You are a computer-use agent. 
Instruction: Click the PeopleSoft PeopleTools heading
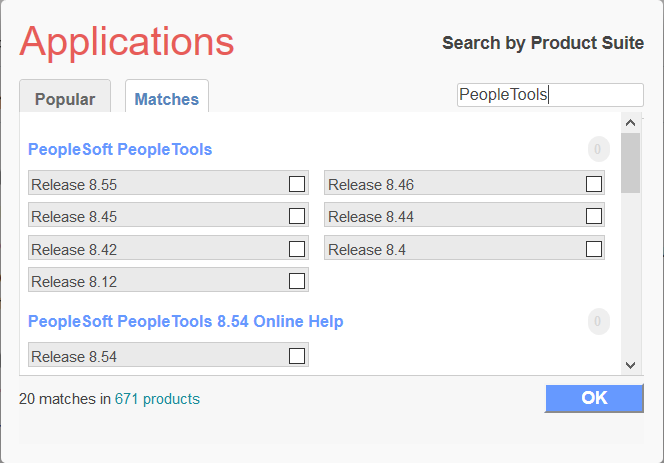[120, 150]
